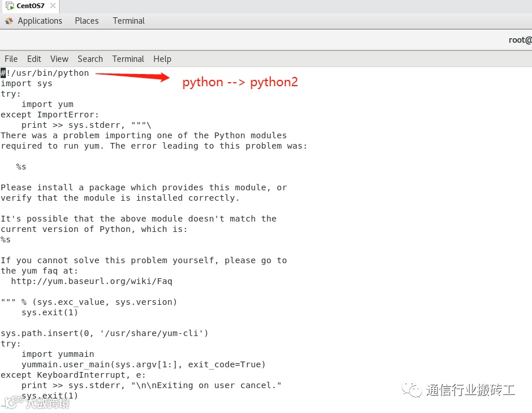Click the shebang line #!/usr/bin/python
The image size is (532, 413).
pyautogui.click(x=45, y=73)
